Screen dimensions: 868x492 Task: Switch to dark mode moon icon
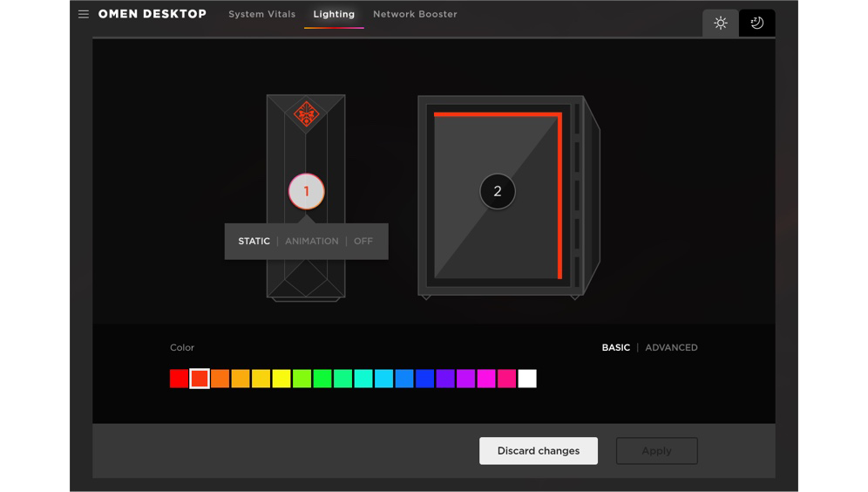756,24
